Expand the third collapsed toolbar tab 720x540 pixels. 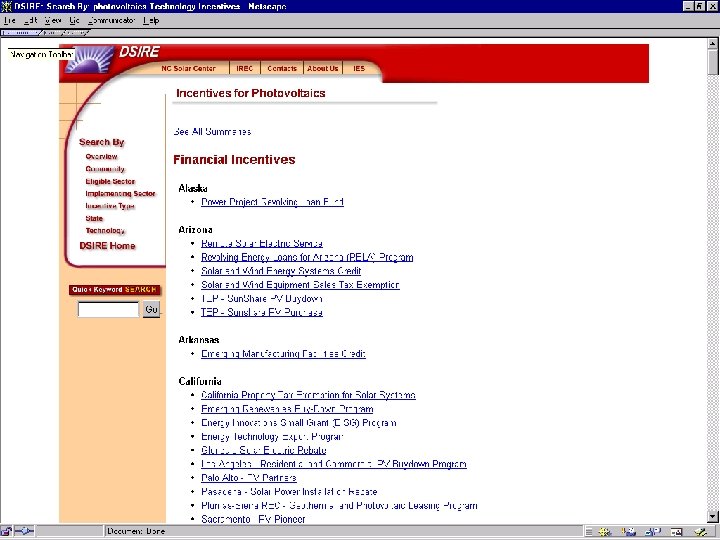point(76,33)
